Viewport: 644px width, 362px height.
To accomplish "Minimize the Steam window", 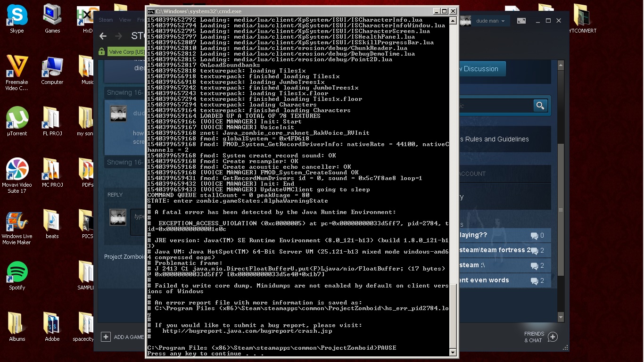I will (537, 21).
